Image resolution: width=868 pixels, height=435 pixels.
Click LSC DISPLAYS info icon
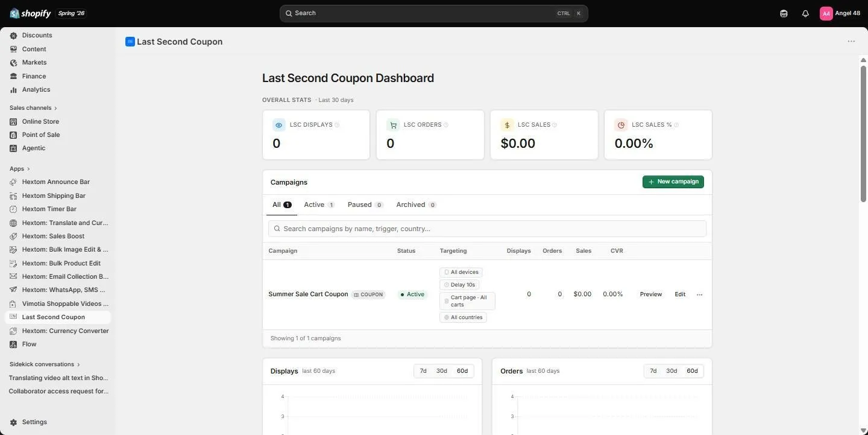point(337,125)
